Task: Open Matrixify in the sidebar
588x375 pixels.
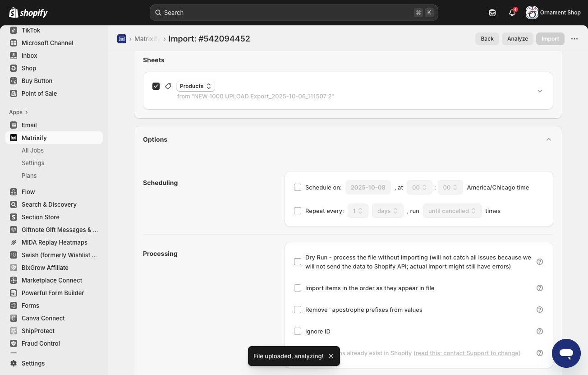Action: pyautogui.click(x=54, y=138)
